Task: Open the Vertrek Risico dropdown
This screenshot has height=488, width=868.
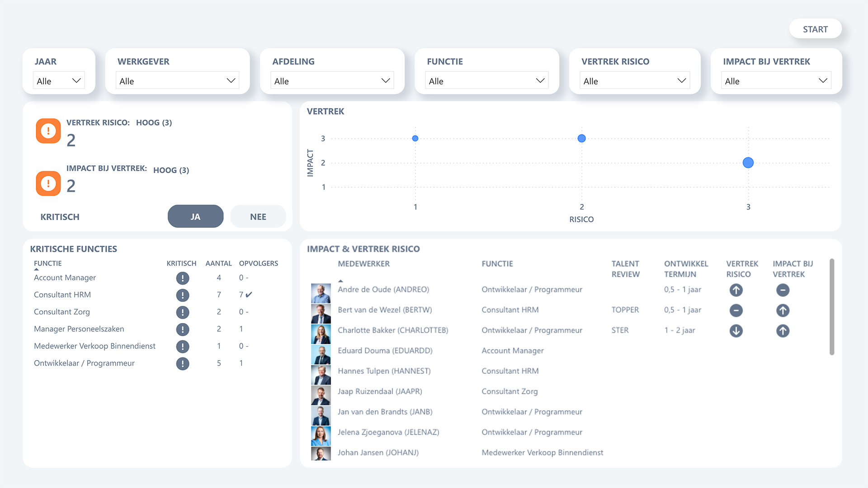Action: [x=635, y=81]
